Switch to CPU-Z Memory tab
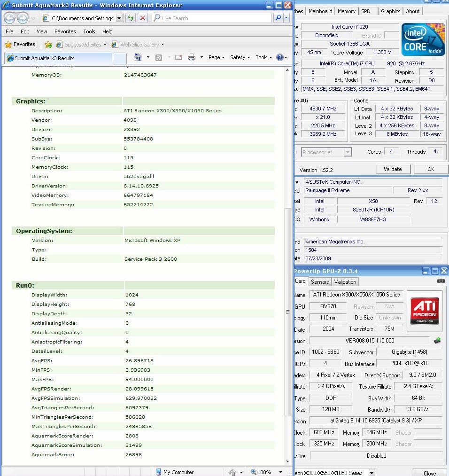The image size is (449, 476). [347, 11]
